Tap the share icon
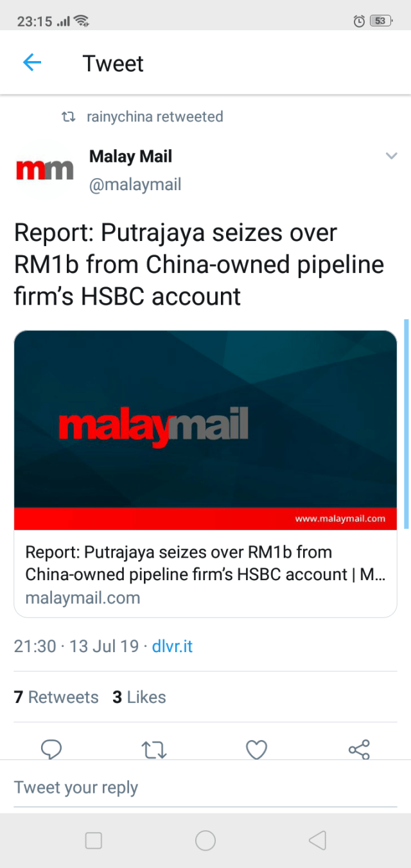The width and height of the screenshot is (411, 868). tap(359, 749)
